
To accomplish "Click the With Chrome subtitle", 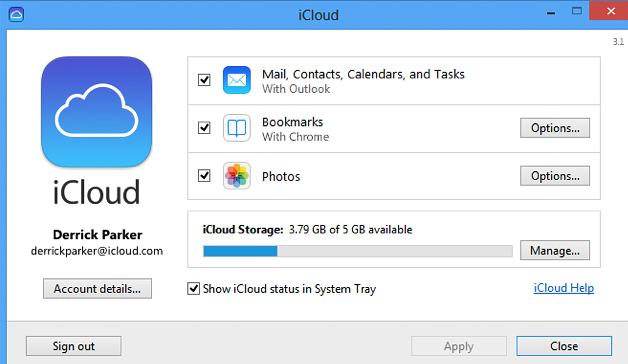I will tap(296, 137).
